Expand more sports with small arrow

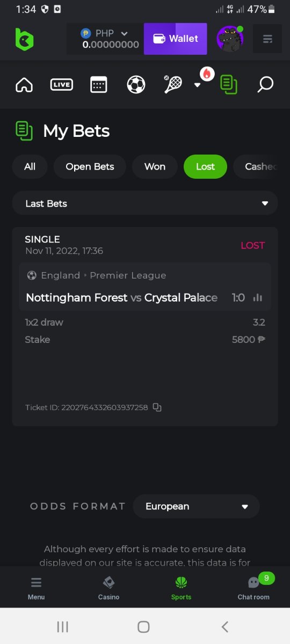(197, 85)
